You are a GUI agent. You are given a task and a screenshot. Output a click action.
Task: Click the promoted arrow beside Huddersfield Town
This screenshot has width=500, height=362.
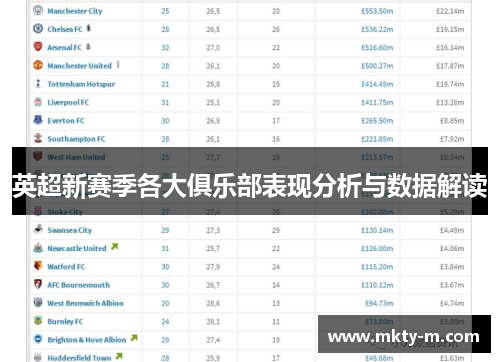(119, 356)
